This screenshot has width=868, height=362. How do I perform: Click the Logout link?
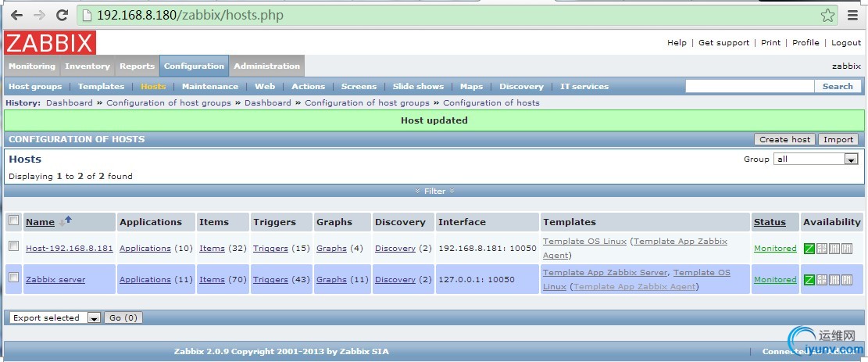(x=846, y=43)
